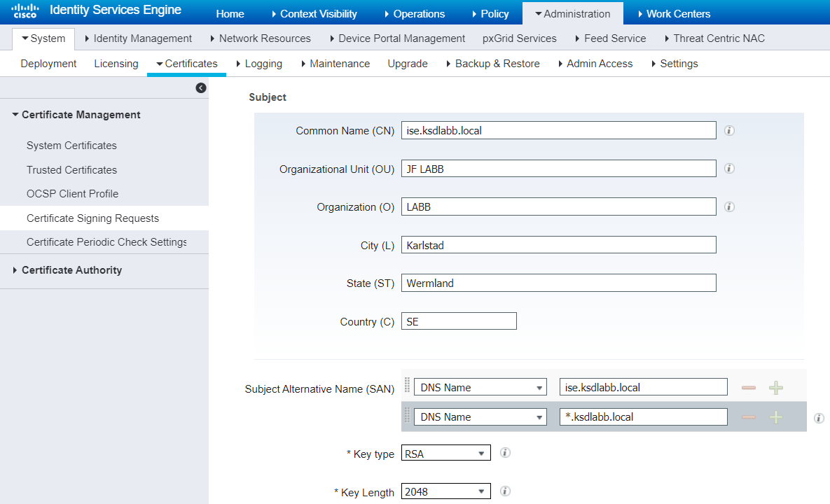Click the State (ST) field
Screen dimensions: 830x504
[x=558, y=283]
